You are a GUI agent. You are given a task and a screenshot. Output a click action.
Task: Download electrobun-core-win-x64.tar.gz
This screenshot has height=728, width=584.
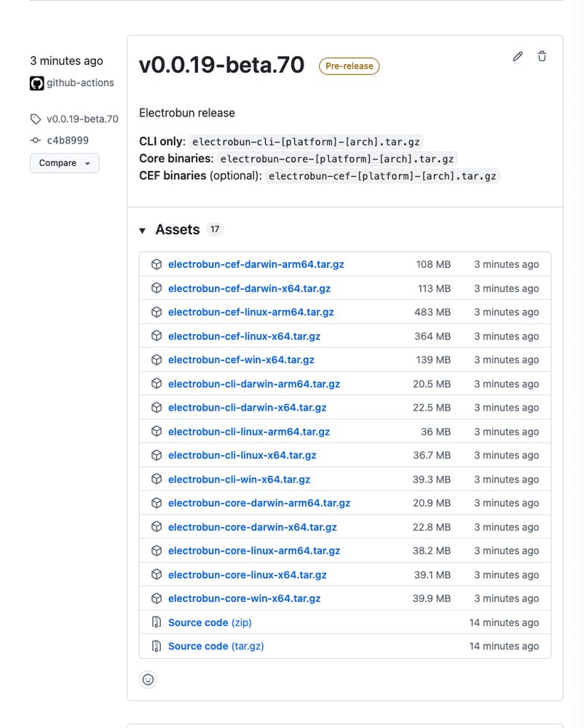244,598
